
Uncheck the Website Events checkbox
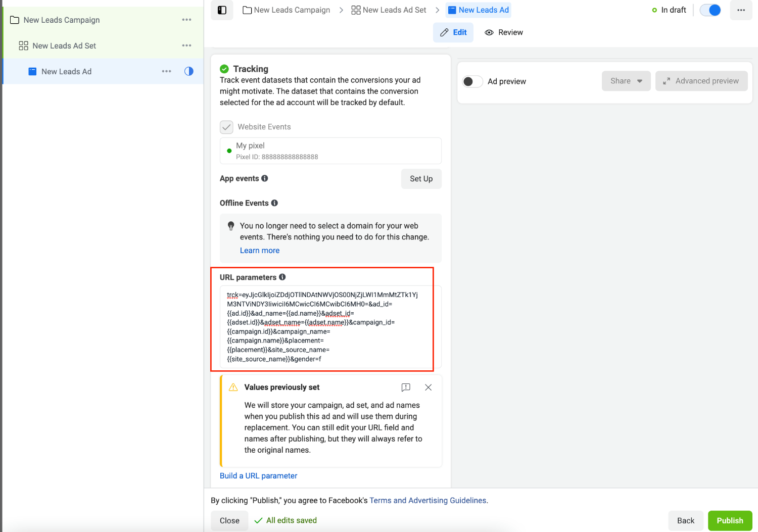pyautogui.click(x=226, y=127)
